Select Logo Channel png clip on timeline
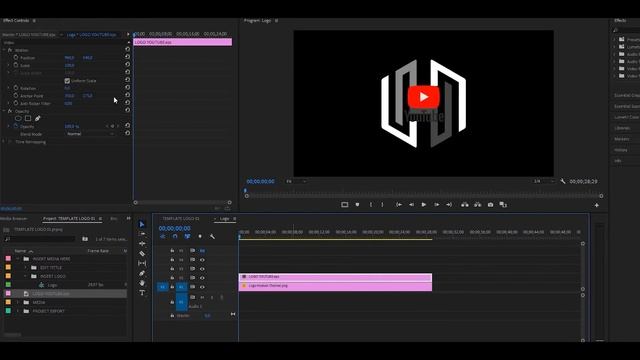 (335, 287)
